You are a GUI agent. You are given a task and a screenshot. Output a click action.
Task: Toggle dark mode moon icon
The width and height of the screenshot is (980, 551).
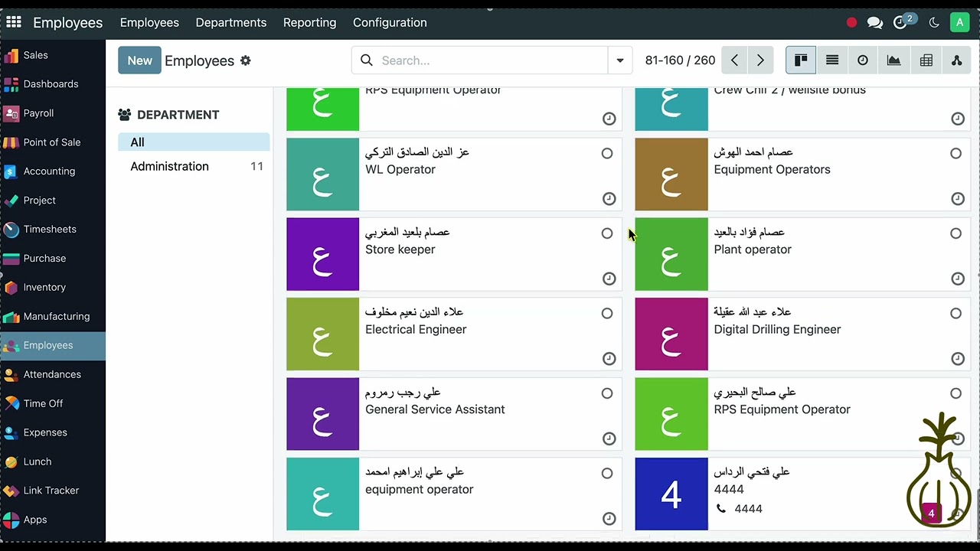934,23
